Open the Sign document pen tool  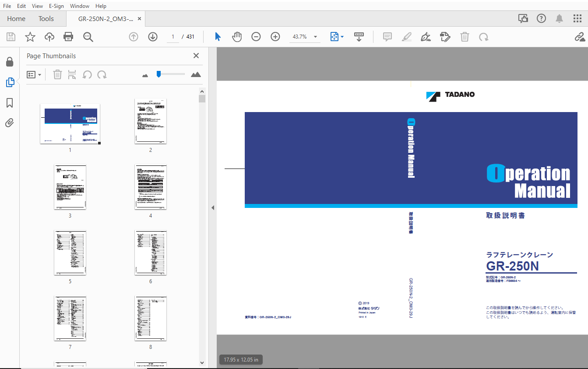point(426,37)
